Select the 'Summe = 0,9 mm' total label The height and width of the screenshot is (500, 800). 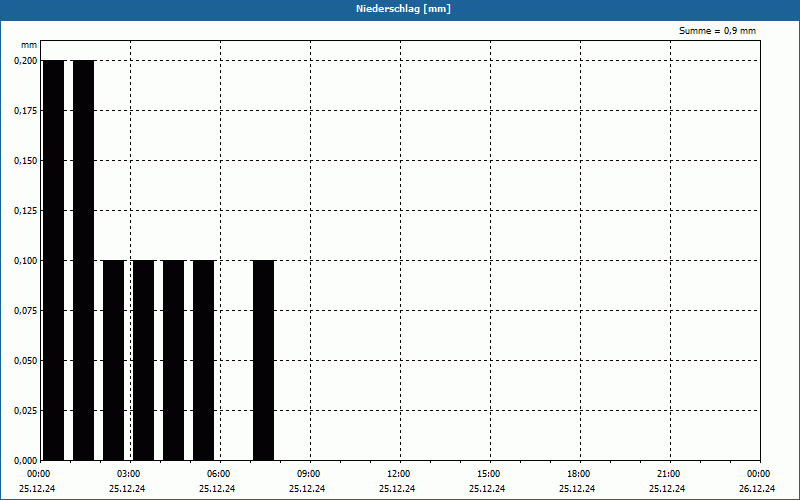click(x=717, y=31)
